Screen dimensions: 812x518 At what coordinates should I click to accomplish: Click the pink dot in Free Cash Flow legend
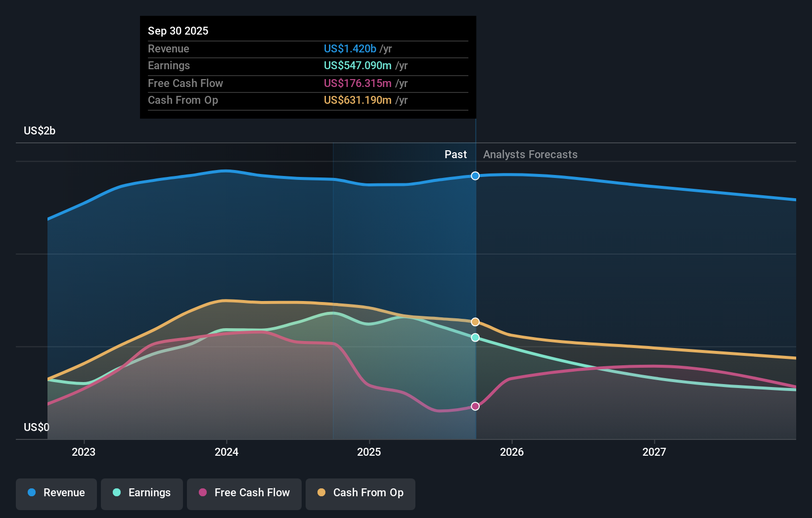coord(202,493)
